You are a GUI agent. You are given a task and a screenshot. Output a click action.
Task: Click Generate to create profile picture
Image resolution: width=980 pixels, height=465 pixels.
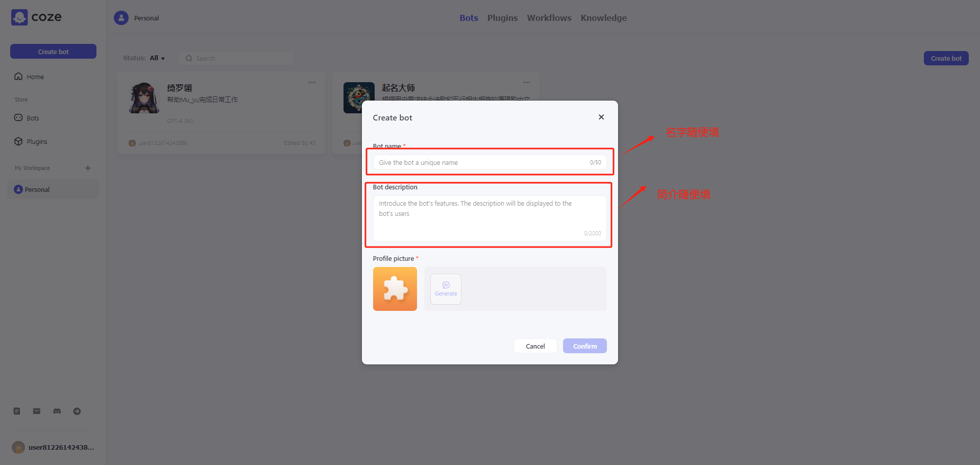[x=446, y=289]
